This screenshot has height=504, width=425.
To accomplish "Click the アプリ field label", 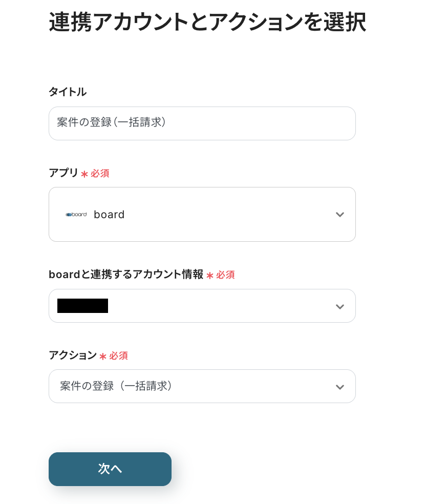I will 63,173.
